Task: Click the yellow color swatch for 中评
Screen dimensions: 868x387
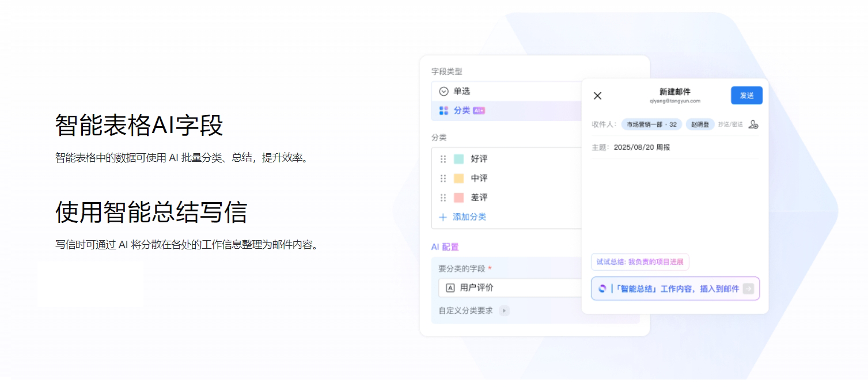Action: pyautogui.click(x=458, y=179)
